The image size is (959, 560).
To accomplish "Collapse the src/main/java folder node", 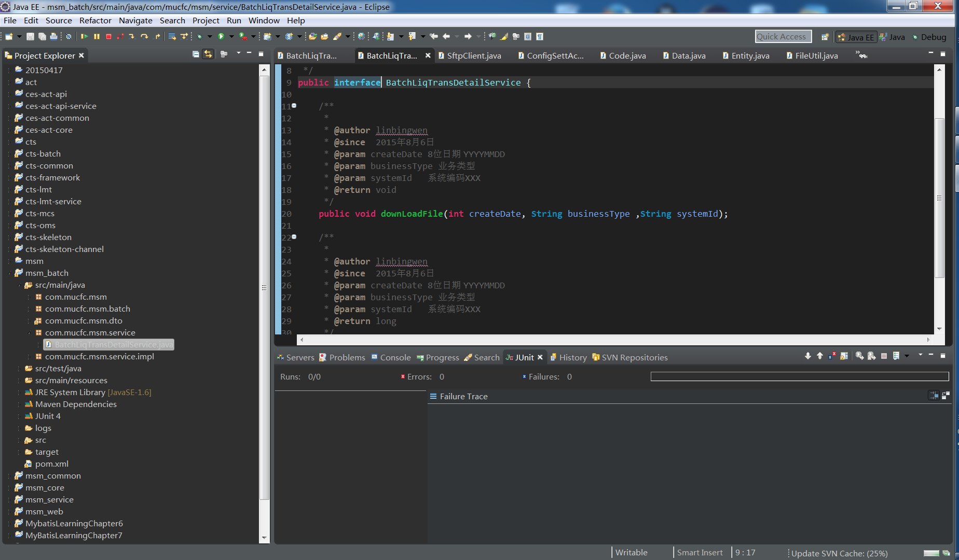I will point(19,285).
